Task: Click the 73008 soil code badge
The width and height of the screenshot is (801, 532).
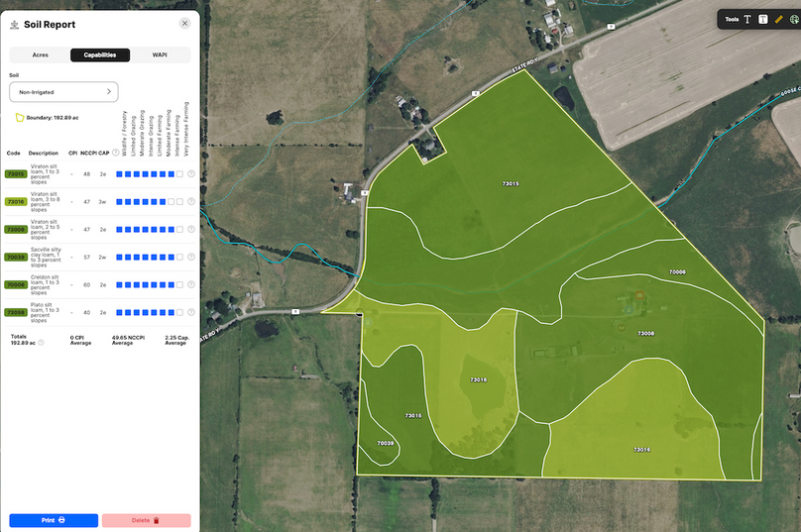Action: (16, 229)
